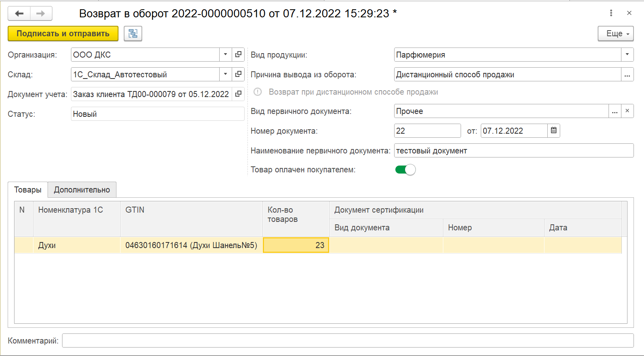
Task: Click the info icon near Возврат при дистанционном способе
Action: [258, 92]
